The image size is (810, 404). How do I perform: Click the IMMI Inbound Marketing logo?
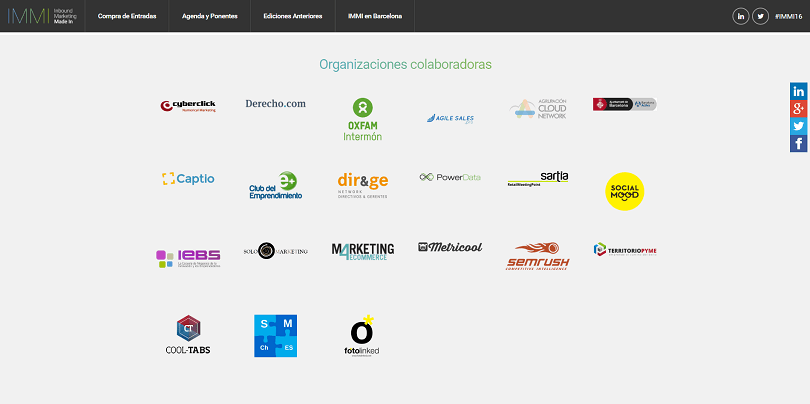42,16
